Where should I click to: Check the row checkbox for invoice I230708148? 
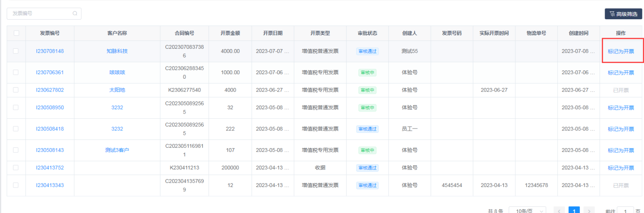16,51
